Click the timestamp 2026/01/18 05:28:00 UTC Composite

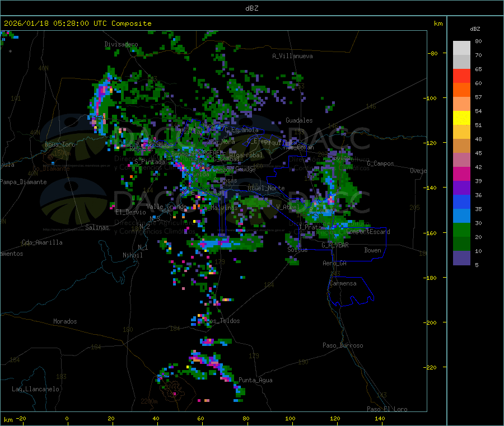coord(77,24)
